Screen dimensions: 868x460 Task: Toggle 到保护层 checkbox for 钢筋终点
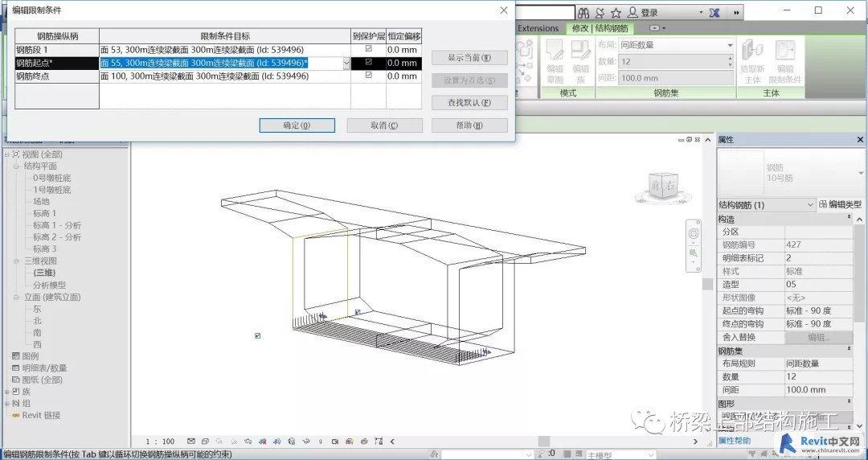click(x=369, y=76)
